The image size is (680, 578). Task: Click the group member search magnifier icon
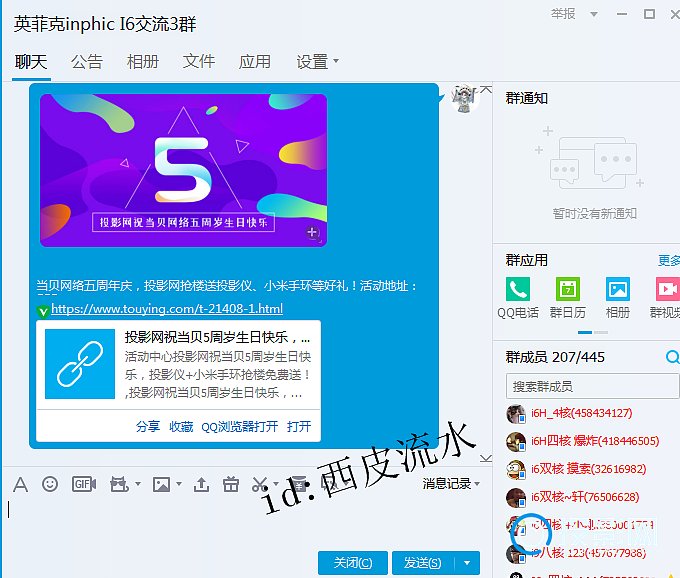672,357
